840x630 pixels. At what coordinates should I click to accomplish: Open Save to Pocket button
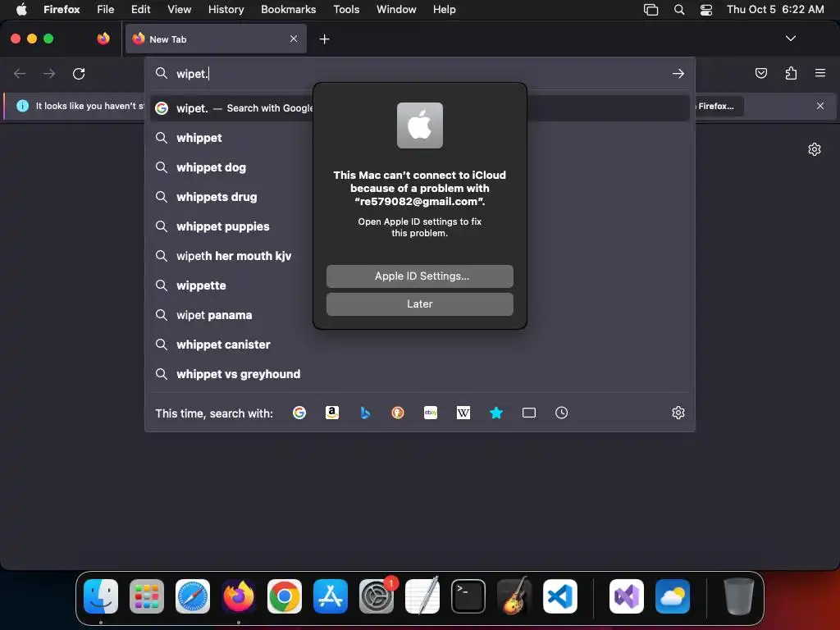(760, 73)
